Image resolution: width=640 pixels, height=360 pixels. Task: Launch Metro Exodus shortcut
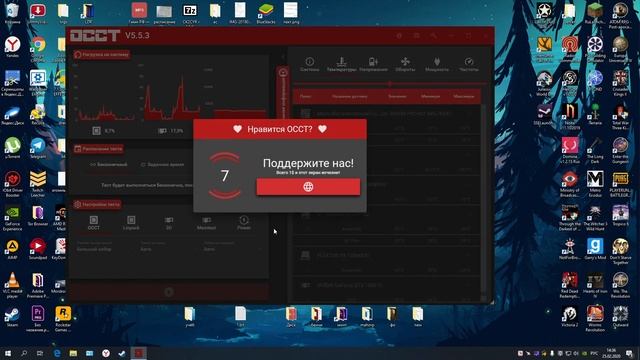point(595,184)
